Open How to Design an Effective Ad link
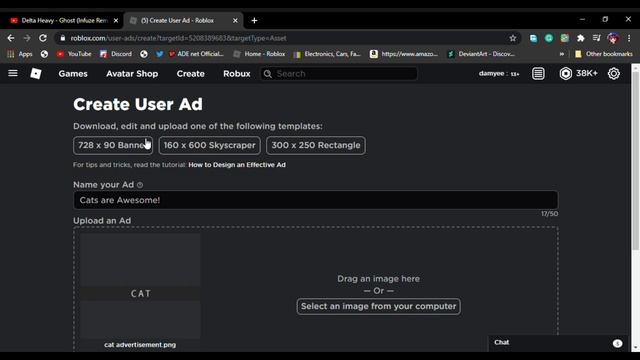 (237, 165)
